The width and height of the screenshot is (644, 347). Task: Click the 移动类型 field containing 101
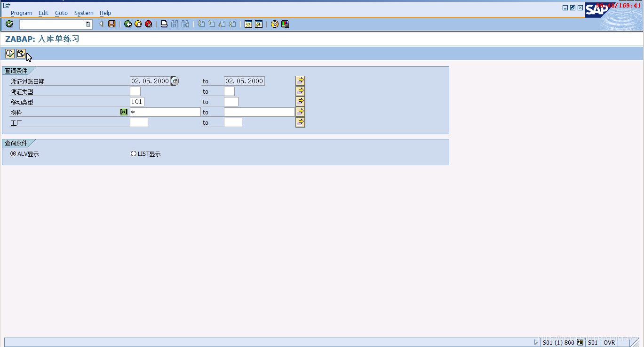137,102
